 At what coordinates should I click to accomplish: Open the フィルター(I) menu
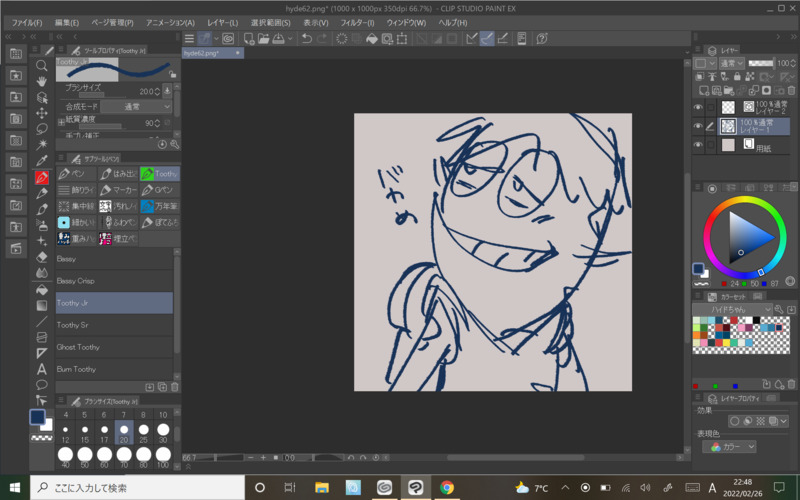(357, 23)
